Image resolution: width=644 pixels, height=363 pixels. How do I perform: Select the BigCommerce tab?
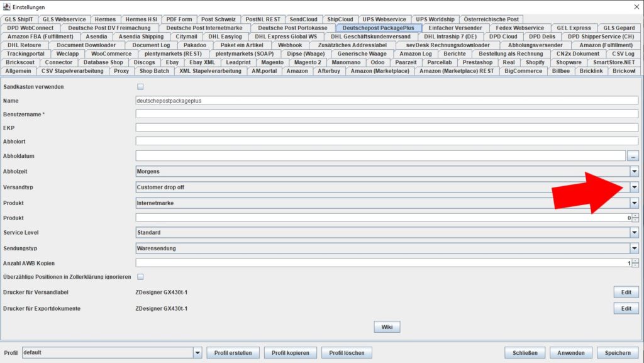[523, 71]
